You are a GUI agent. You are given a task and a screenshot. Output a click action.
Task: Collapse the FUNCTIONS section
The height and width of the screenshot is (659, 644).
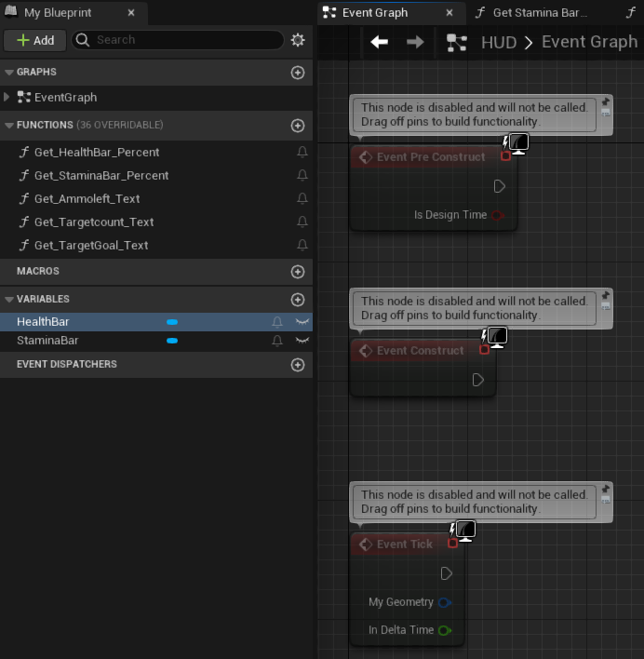(x=9, y=126)
